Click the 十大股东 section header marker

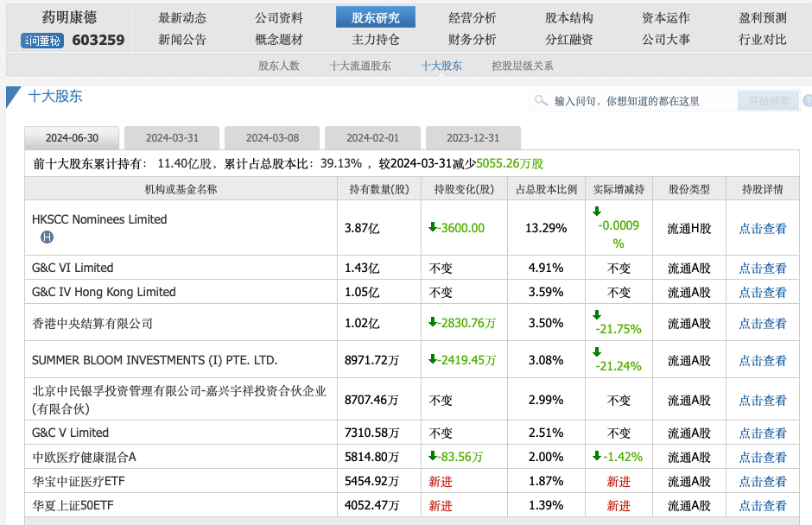pyautogui.click(x=16, y=97)
